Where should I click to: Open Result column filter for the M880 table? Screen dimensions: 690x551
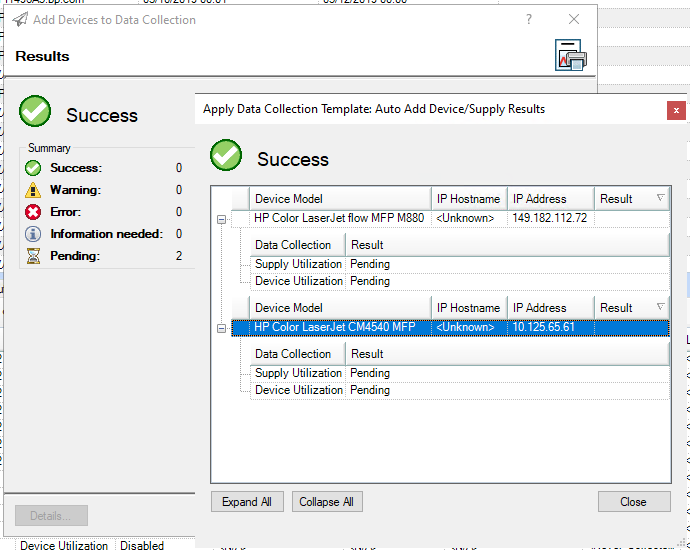click(x=661, y=198)
